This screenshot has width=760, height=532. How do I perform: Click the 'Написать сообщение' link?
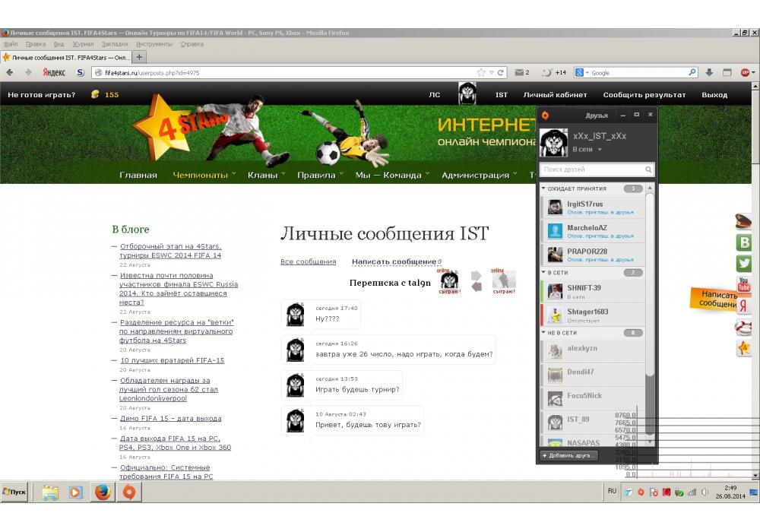coord(394,261)
